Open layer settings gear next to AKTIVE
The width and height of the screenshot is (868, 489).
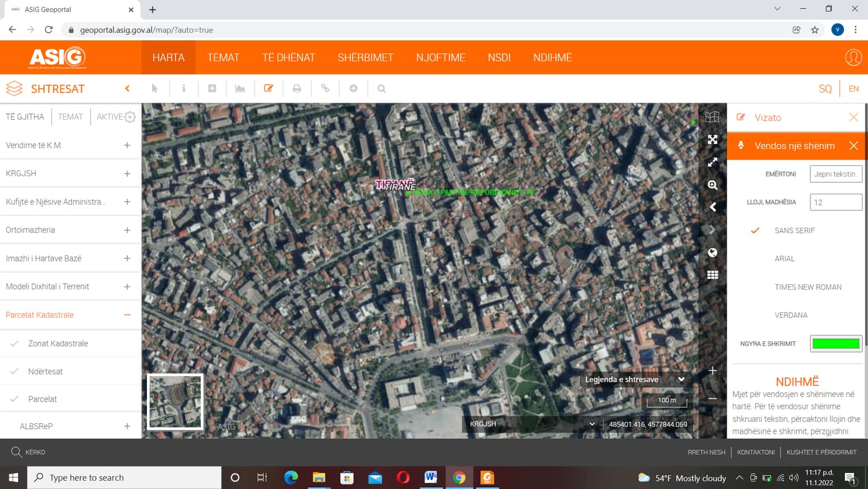[130, 117]
